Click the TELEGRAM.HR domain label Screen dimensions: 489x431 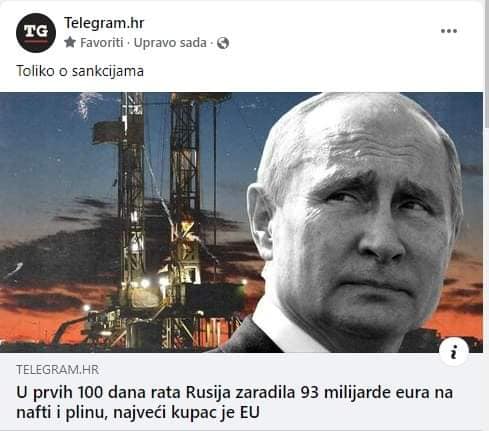point(57,370)
